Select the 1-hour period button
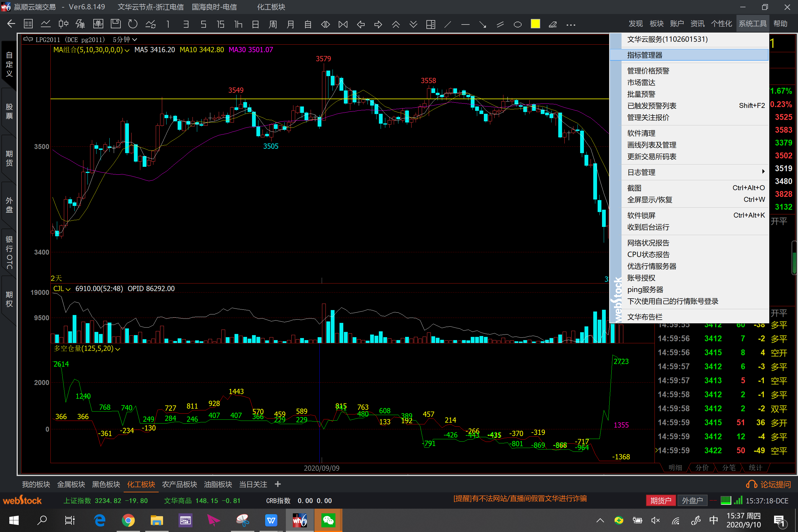The height and width of the screenshot is (532, 798). pyautogui.click(x=238, y=24)
